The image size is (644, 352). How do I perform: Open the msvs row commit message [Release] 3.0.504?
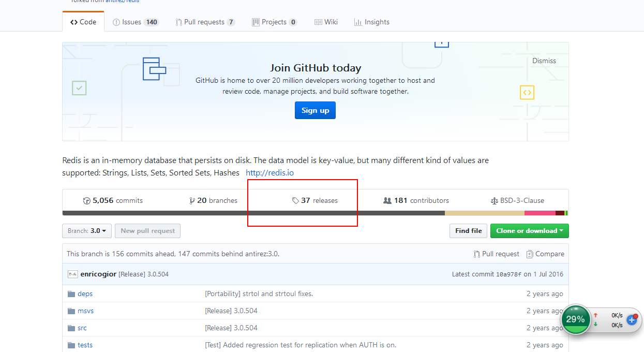click(x=231, y=311)
